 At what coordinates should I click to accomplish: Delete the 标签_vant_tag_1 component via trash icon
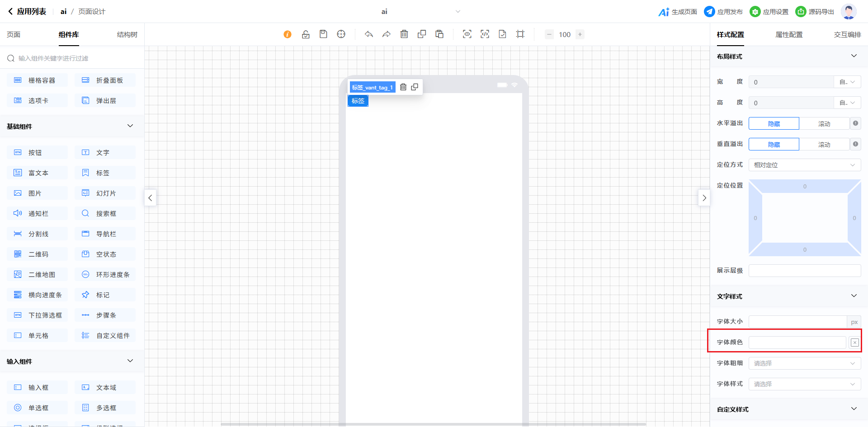coord(403,87)
